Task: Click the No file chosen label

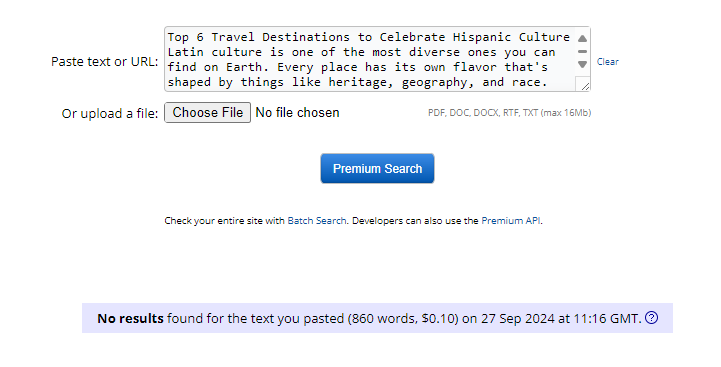Action: click(x=297, y=113)
